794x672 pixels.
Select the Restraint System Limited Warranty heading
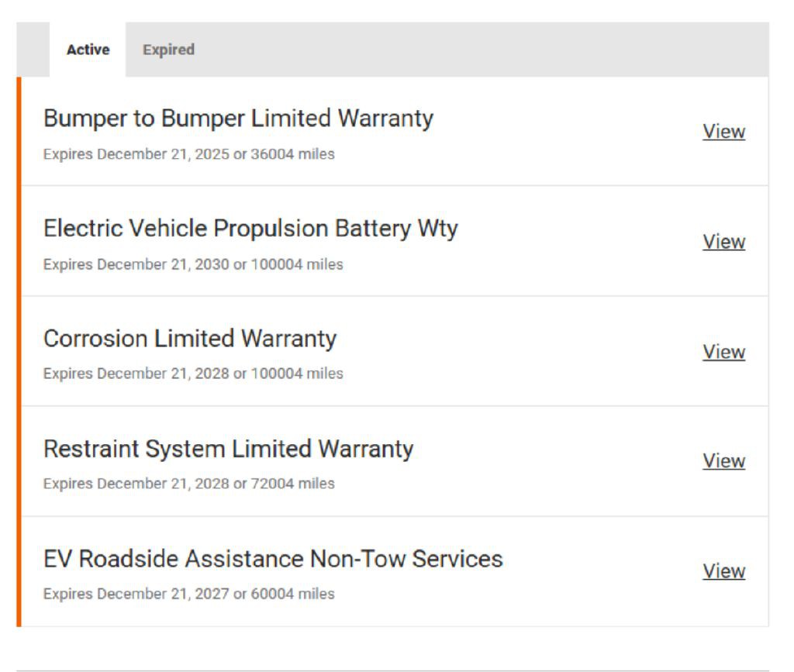(x=228, y=449)
